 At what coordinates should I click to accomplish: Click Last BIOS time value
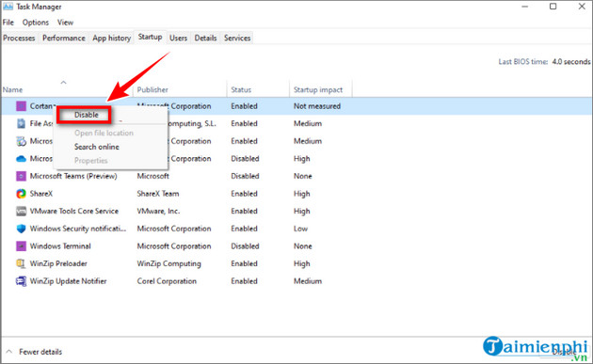click(x=570, y=62)
